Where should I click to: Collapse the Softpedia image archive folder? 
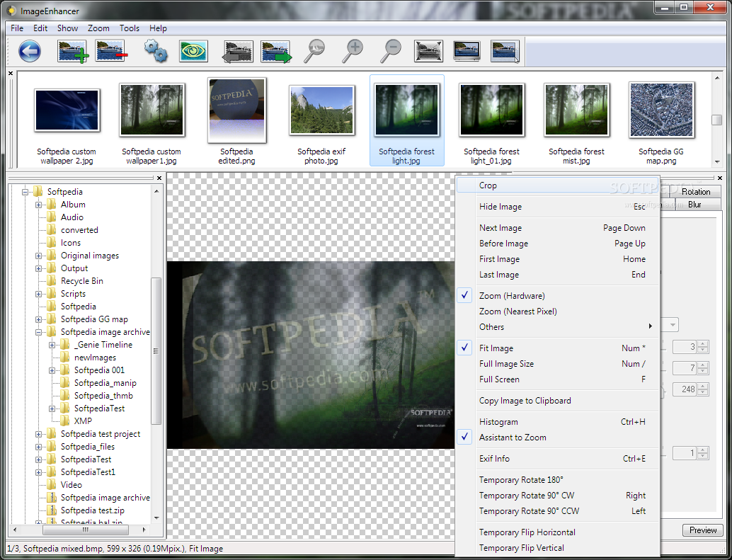39,332
